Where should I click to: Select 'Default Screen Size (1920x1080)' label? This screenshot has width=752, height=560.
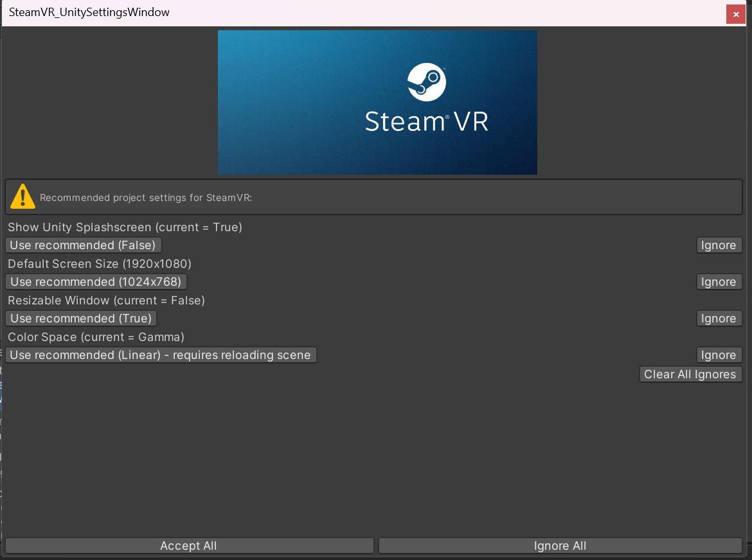[x=99, y=264]
